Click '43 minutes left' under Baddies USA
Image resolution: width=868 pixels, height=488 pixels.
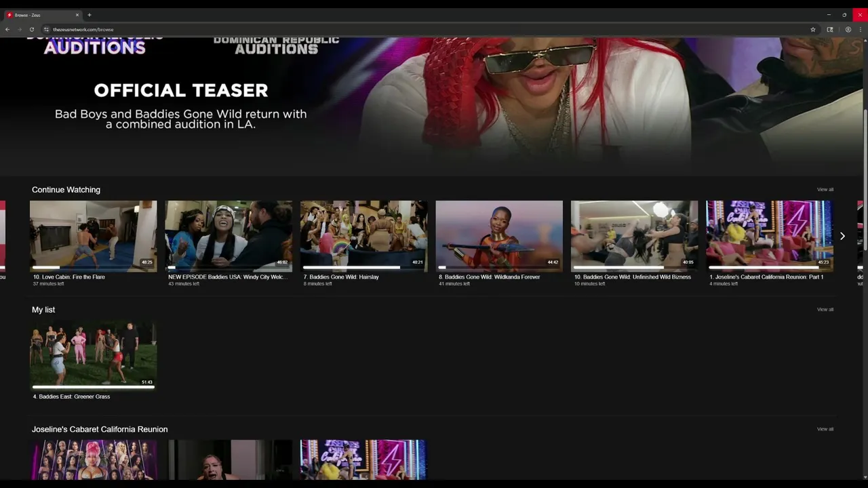(184, 284)
